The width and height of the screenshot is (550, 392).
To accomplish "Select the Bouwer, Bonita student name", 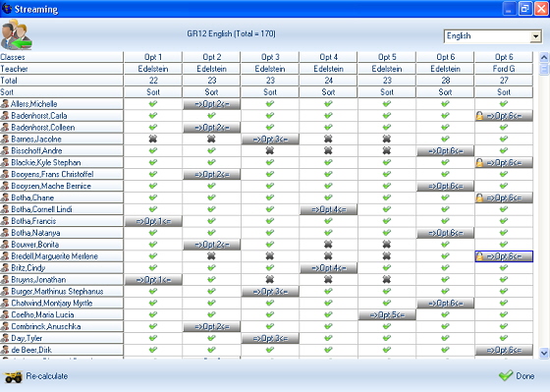I will tap(35, 245).
